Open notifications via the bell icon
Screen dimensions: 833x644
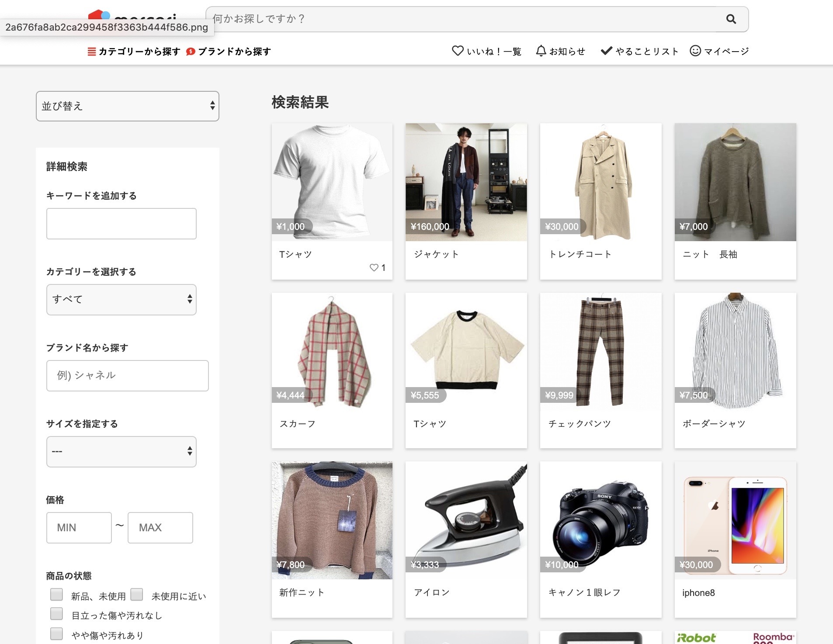(x=542, y=51)
